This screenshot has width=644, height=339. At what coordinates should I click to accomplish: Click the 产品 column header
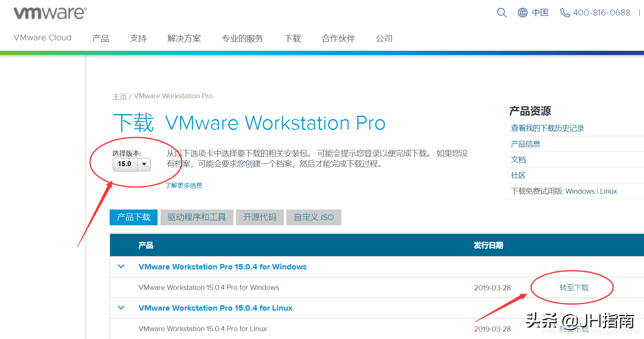point(146,245)
